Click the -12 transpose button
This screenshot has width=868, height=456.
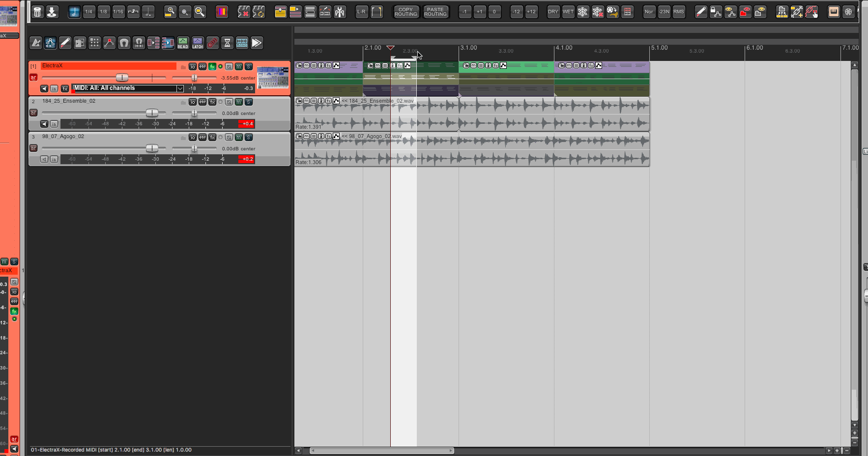coord(517,12)
